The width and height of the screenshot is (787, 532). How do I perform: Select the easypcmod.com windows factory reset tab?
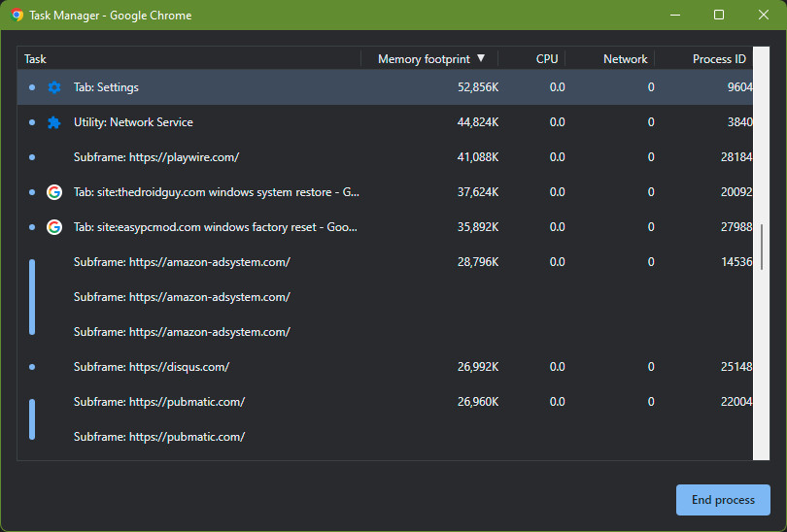pos(385,227)
